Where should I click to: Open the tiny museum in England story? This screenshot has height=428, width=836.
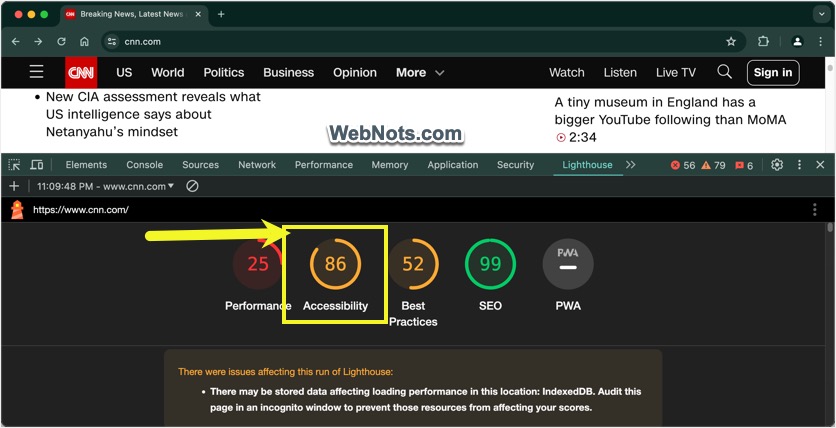click(670, 111)
